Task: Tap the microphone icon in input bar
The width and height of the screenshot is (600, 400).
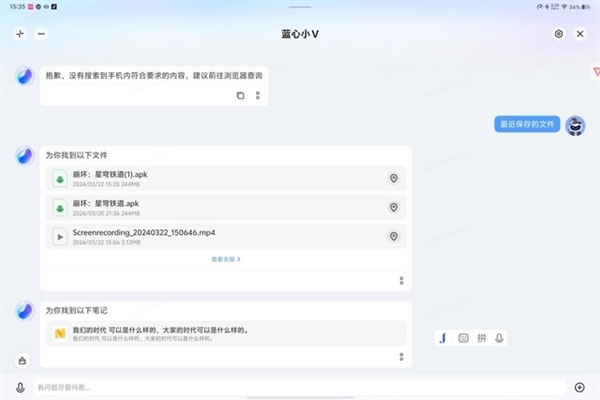Action: click(20, 387)
